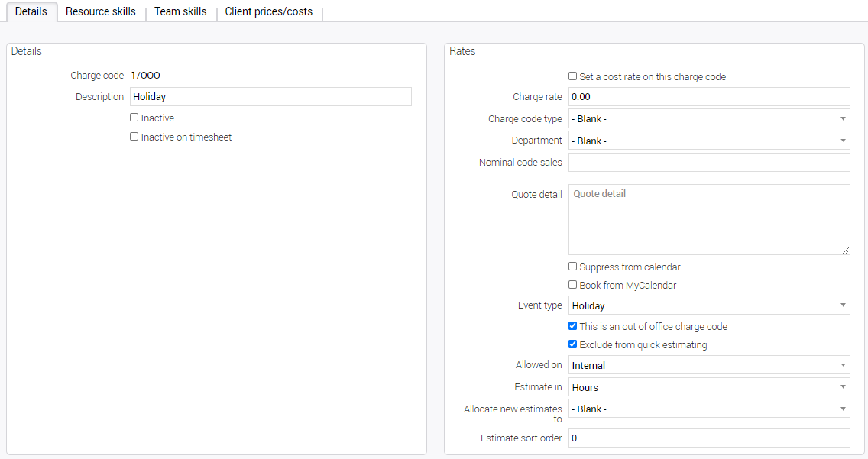The width and height of the screenshot is (868, 459).
Task: Tick the Inactive checkbox
Action: click(x=134, y=118)
